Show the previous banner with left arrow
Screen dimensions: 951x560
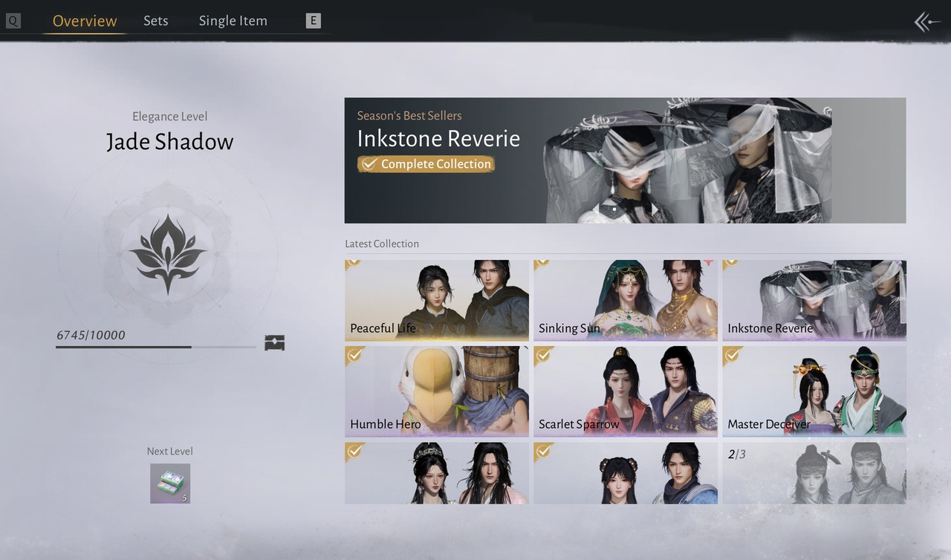click(x=595, y=209)
